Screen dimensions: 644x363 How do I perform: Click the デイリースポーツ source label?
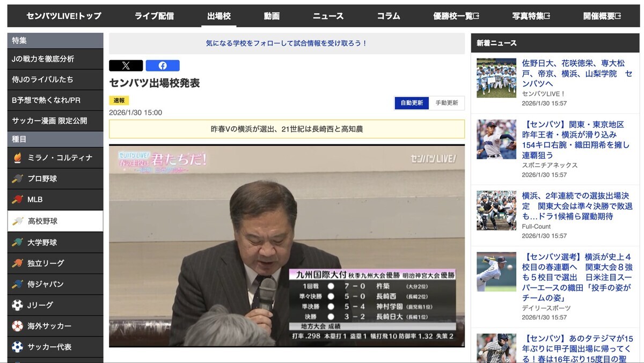pyautogui.click(x=546, y=308)
